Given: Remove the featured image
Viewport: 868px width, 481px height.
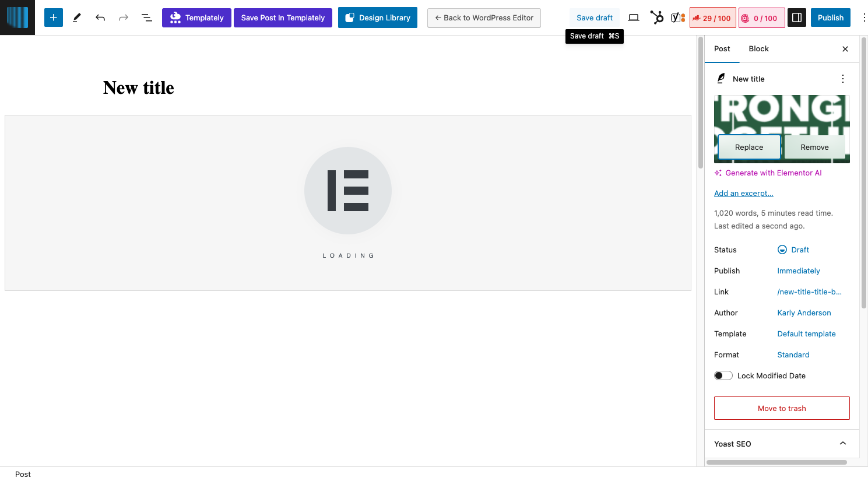Looking at the screenshot, I should (x=814, y=147).
